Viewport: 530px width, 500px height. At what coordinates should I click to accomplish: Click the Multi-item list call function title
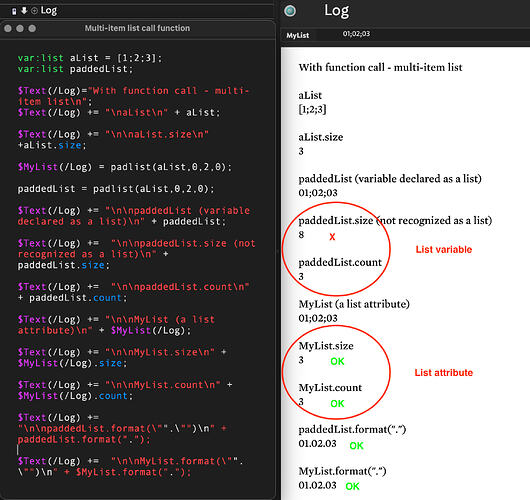click(x=137, y=28)
